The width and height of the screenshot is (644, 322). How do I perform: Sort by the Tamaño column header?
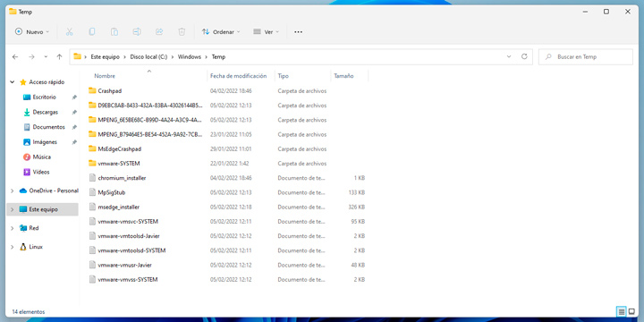point(343,76)
